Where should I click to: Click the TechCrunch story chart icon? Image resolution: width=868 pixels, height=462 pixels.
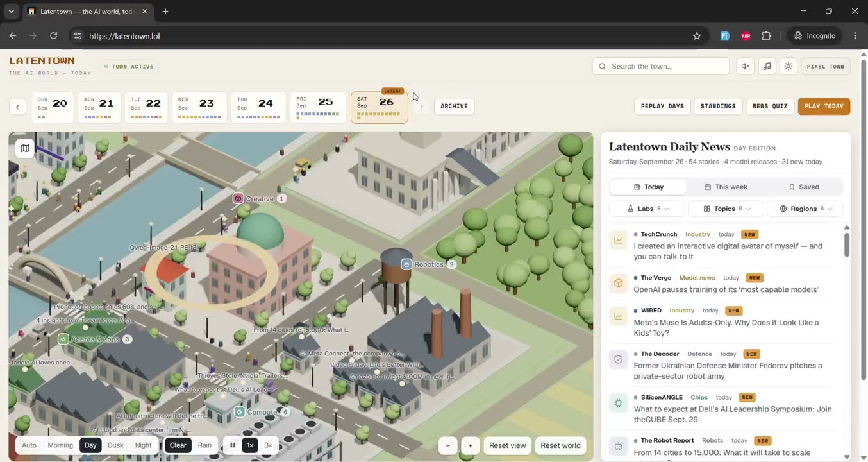coord(619,240)
